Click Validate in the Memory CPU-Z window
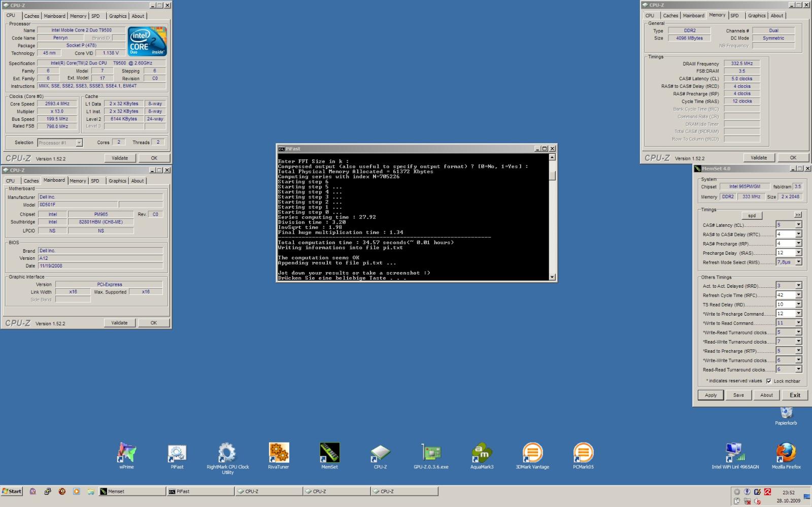The width and height of the screenshot is (812, 507). pos(759,158)
